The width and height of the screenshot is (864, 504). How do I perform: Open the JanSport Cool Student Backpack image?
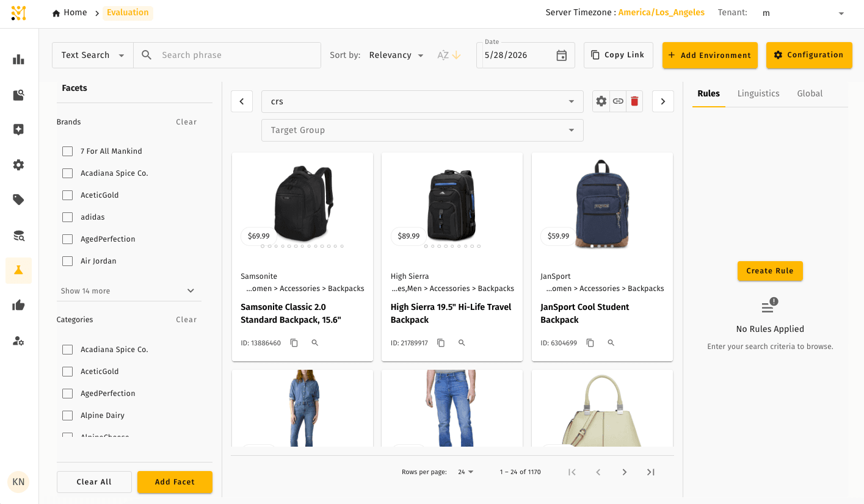(602, 203)
